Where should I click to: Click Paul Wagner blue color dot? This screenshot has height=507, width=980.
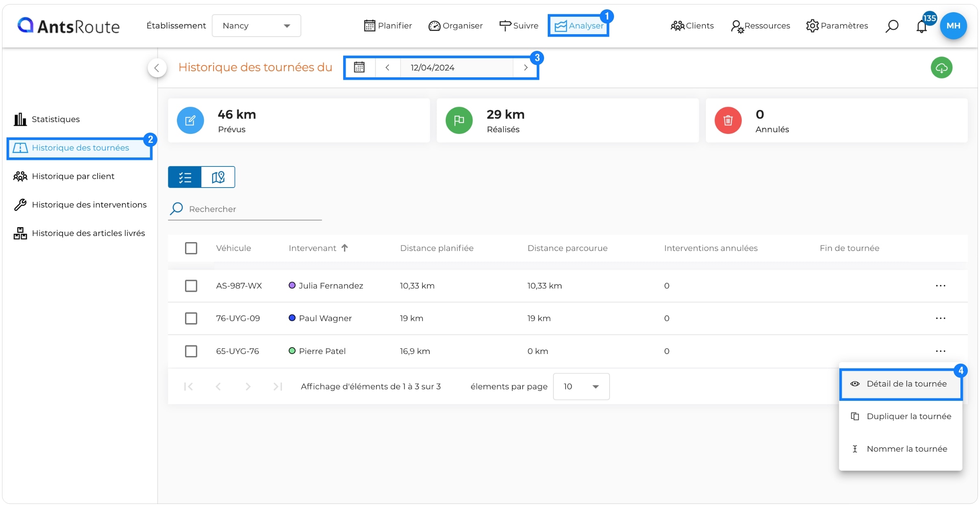[x=292, y=318]
